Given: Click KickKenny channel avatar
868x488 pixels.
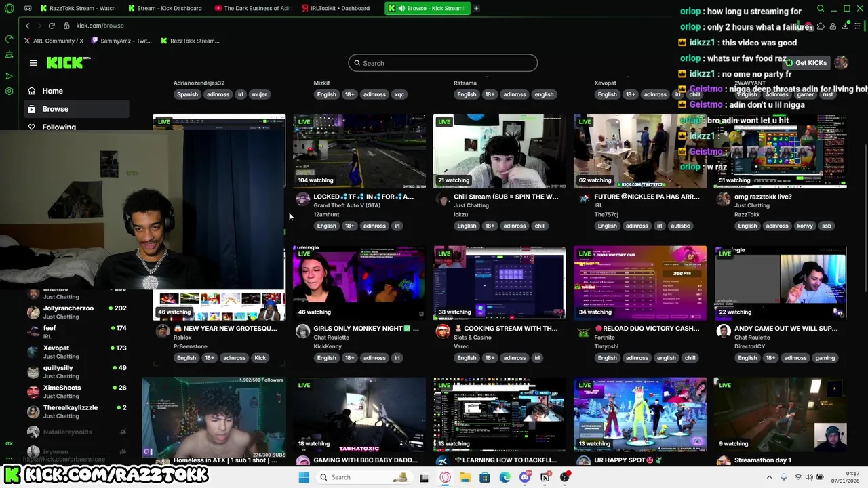Looking at the screenshot, I should tap(302, 331).
